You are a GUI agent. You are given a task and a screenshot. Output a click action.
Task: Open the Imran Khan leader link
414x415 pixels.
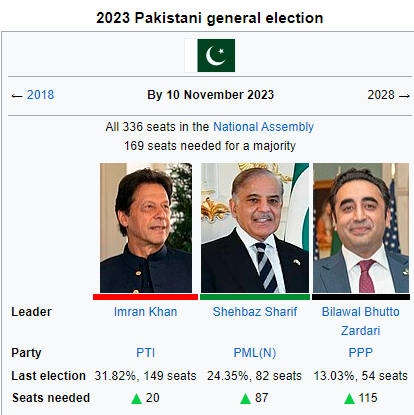(x=145, y=312)
